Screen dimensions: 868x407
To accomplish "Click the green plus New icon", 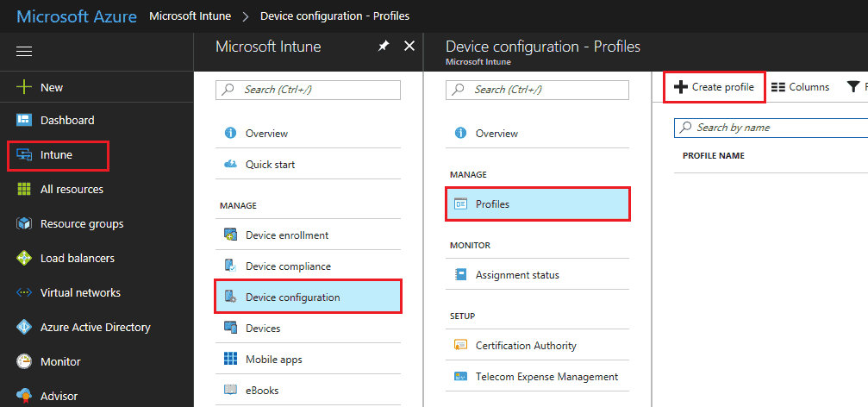I will (x=24, y=87).
